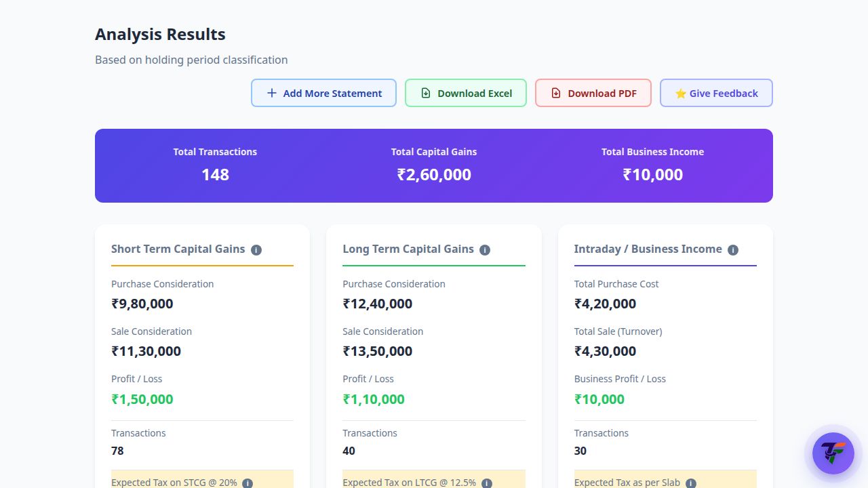The image size is (868, 488).
Task: Select Total Sale turnover ₹4,30,000
Action: (606, 351)
